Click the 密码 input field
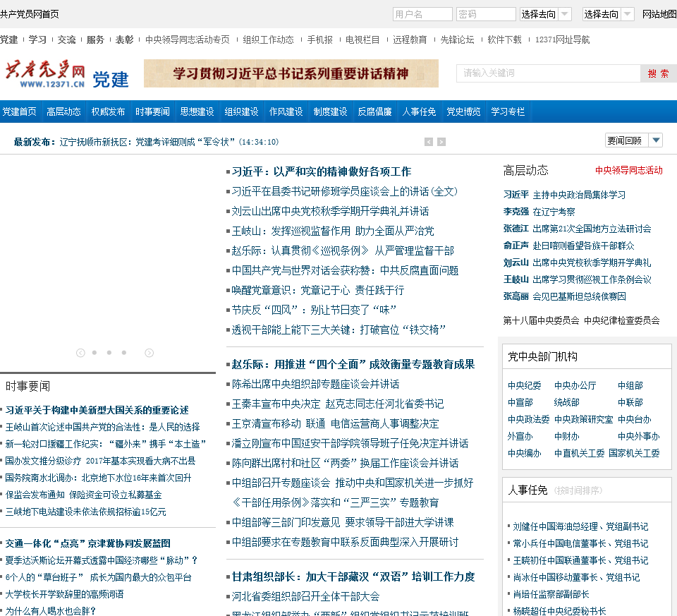This screenshot has width=677, height=616. pyautogui.click(x=486, y=14)
